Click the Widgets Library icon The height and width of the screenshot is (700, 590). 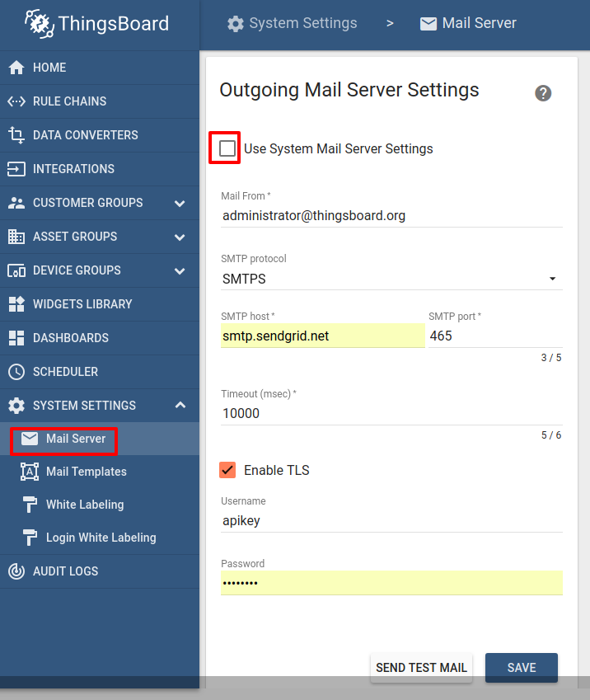(x=16, y=304)
